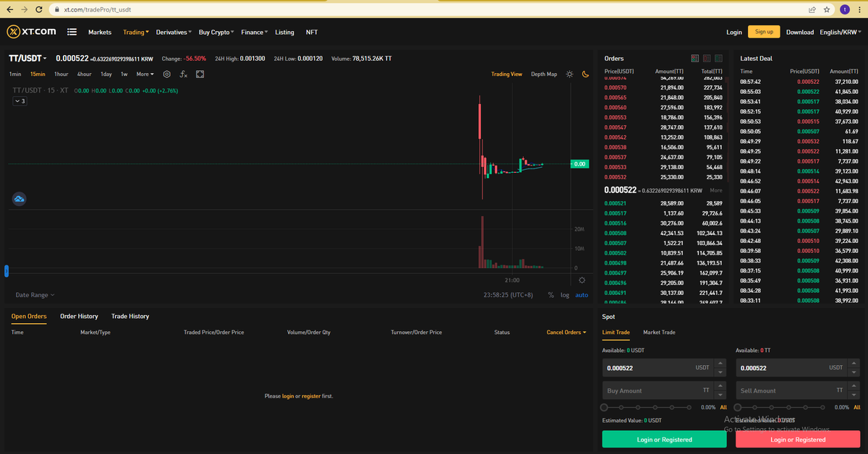
Task: Expand the Cancel Orders dropdown
Action: point(566,333)
